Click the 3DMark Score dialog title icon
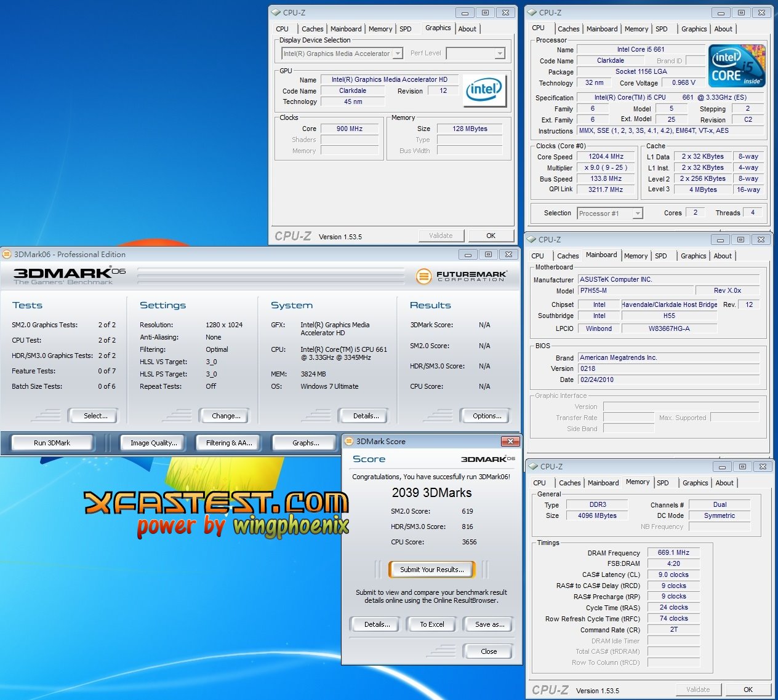The image size is (778, 700). 349,441
